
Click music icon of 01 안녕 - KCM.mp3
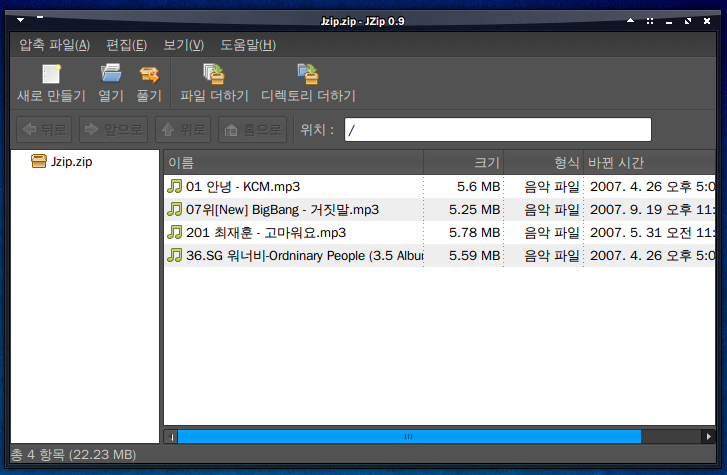174,186
